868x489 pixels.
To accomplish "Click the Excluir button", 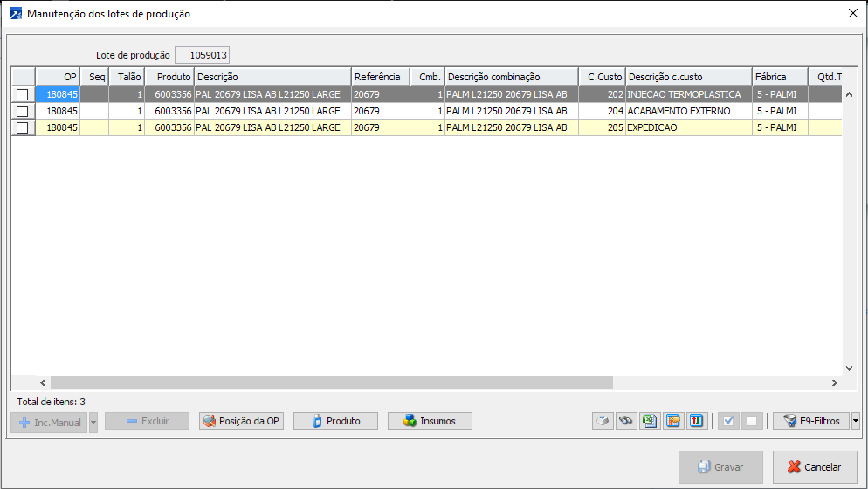I will (148, 421).
